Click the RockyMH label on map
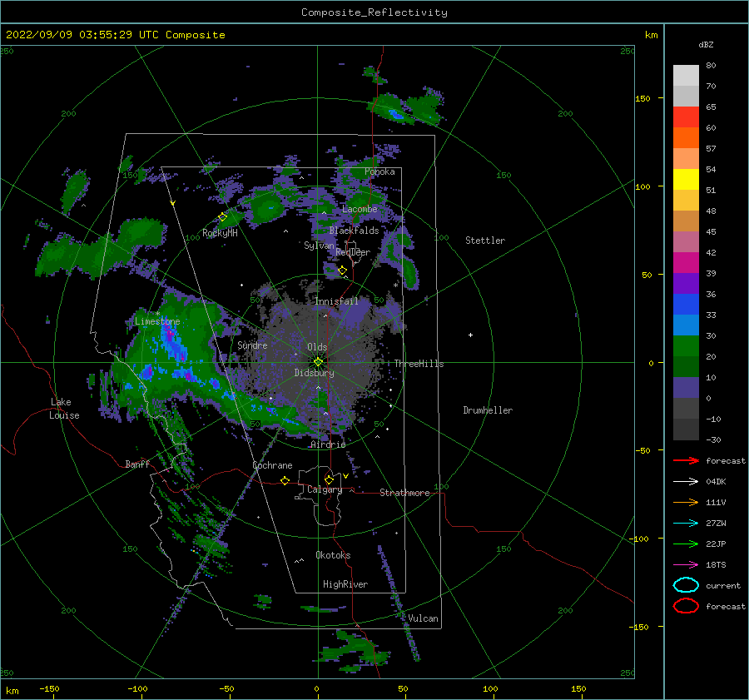The width and height of the screenshot is (749, 700). (220, 233)
